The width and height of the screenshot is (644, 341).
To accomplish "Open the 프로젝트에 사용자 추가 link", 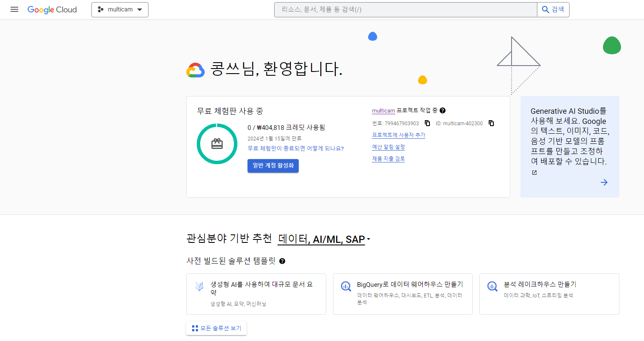I will pos(399,135).
